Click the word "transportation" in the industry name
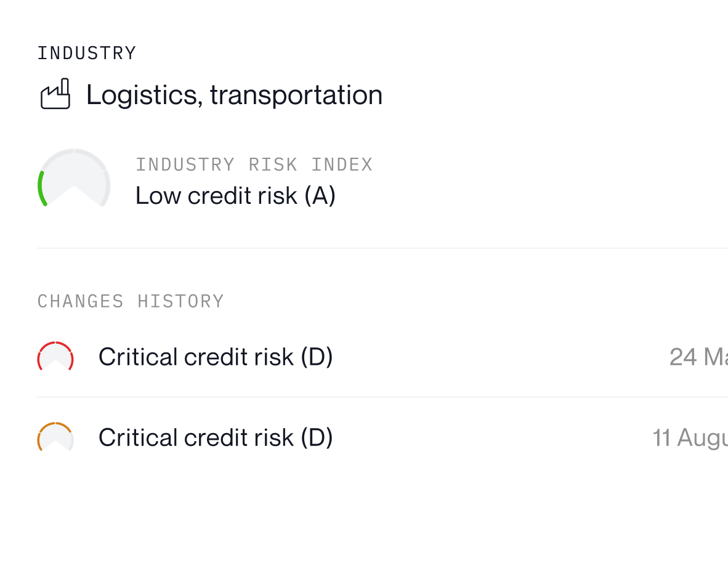 (296, 95)
